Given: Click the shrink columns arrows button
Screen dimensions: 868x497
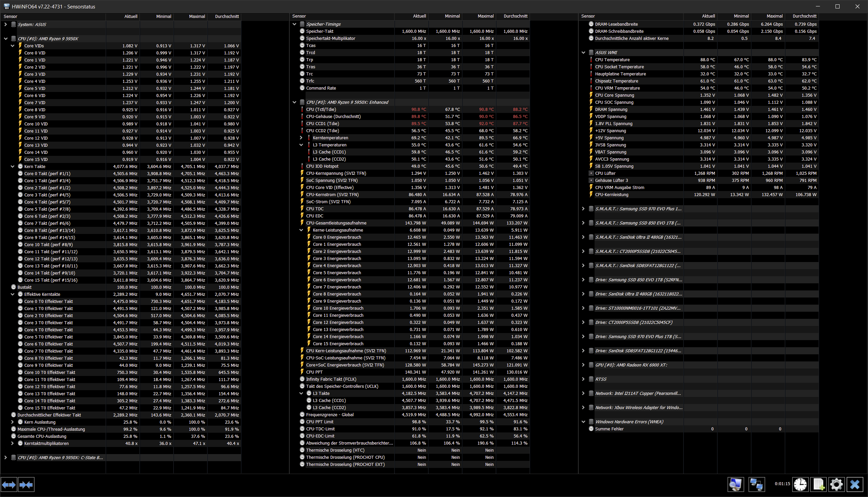Looking at the screenshot, I should pos(26,484).
